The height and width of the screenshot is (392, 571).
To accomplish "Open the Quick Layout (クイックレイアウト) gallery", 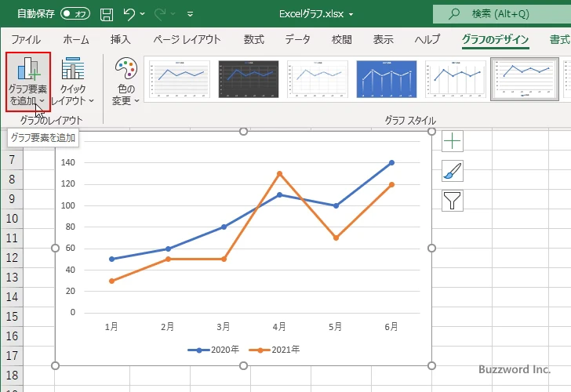I will (73, 82).
